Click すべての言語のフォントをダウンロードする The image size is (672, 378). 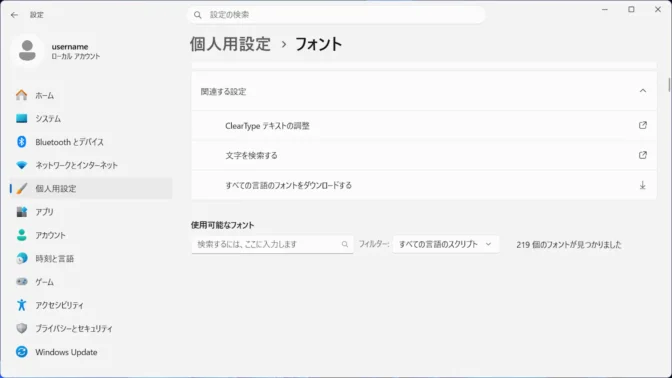(x=424, y=185)
